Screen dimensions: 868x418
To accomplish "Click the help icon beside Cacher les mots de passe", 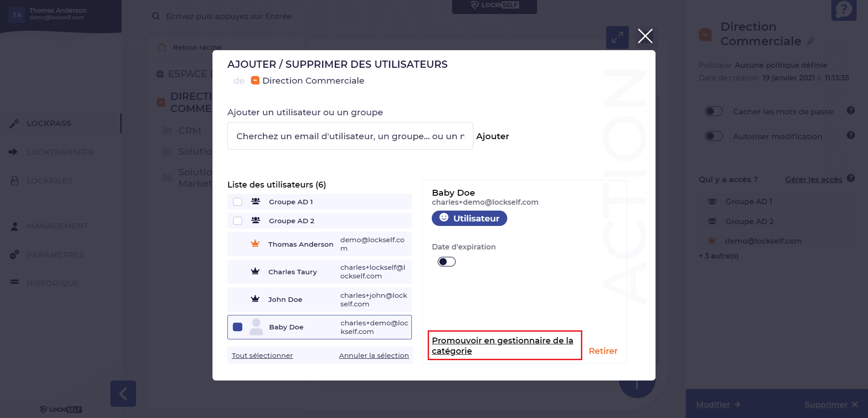I will [x=851, y=111].
